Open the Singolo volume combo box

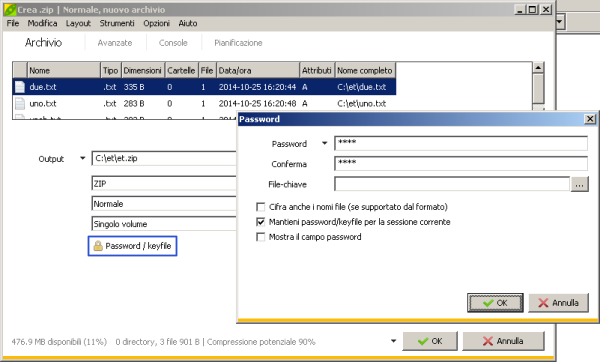(x=165, y=224)
